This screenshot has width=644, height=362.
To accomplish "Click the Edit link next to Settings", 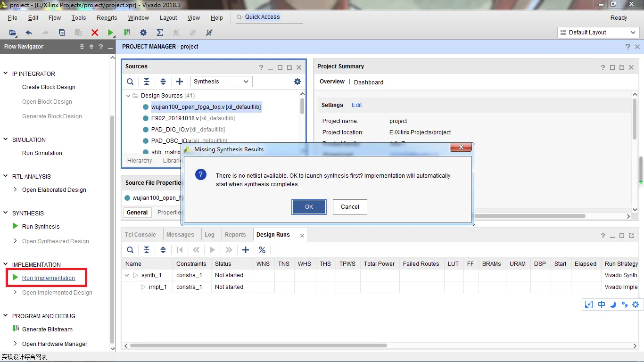I will 357,105.
